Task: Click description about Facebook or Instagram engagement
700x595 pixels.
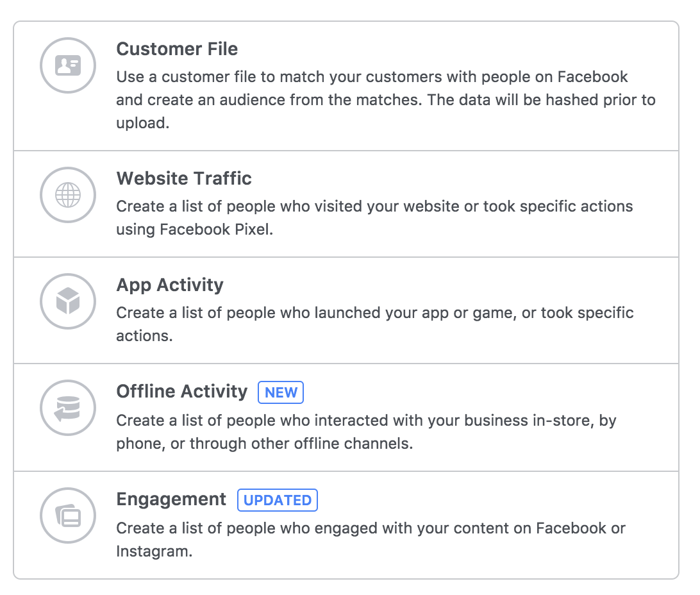Action: coord(371,540)
